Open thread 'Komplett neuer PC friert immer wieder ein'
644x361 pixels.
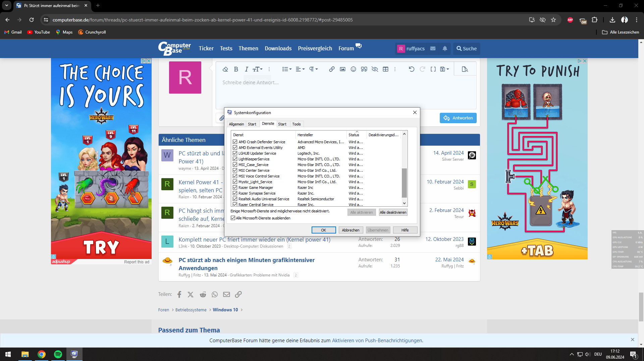point(254,240)
